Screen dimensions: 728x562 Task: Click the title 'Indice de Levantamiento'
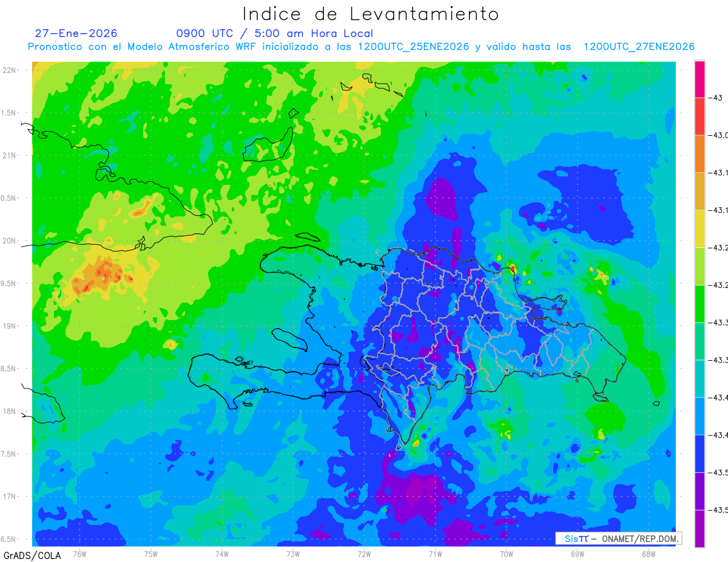coord(371,13)
